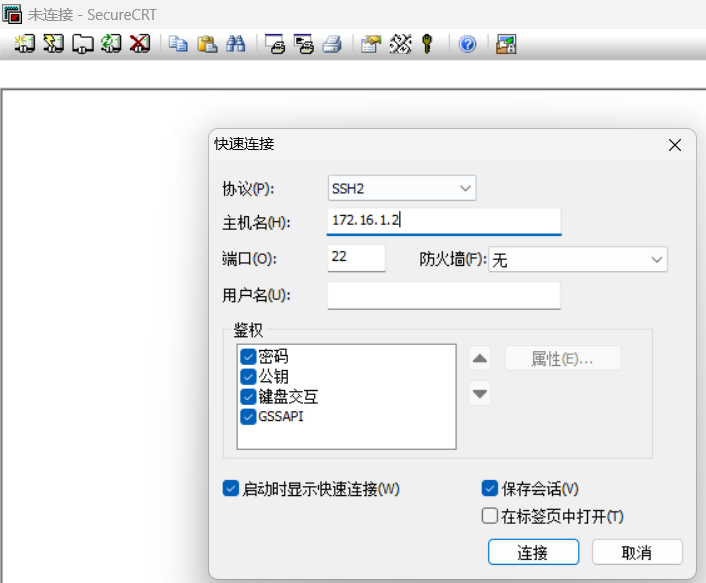Click the Connect in Tab folder icon
This screenshot has height=583, width=706.
(83, 44)
